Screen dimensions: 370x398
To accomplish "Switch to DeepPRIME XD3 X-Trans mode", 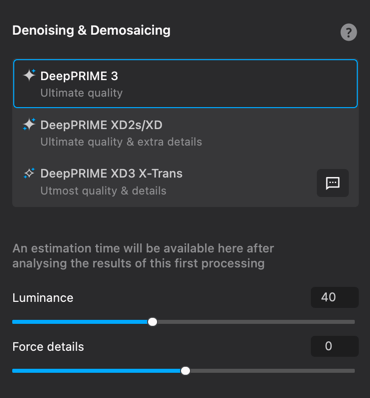I will click(185, 182).
